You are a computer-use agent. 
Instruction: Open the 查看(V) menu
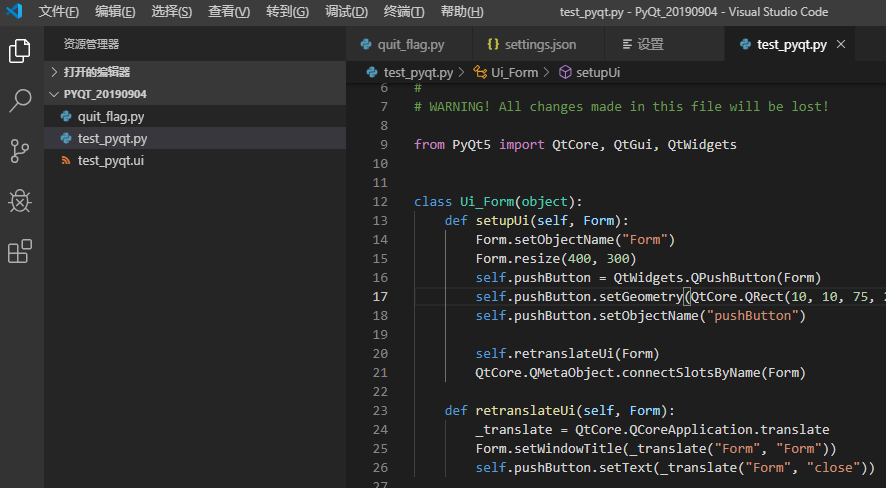click(x=229, y=11)
